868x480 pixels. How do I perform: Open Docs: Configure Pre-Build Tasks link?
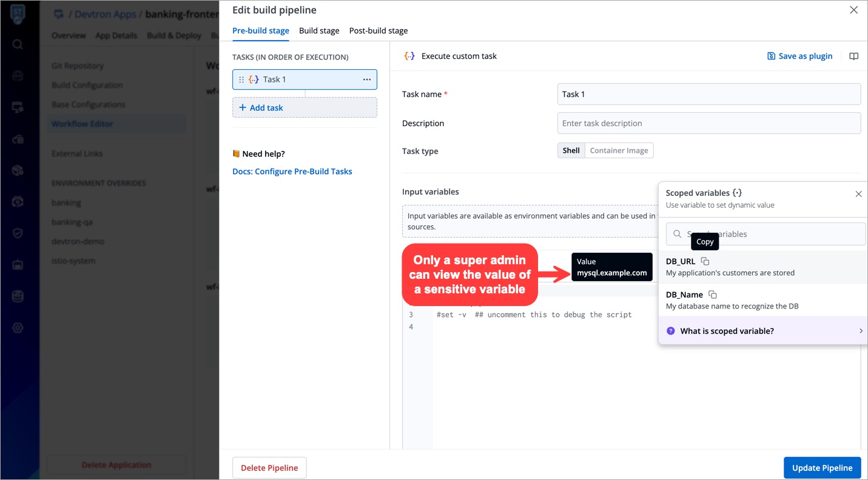pos(292,172)
